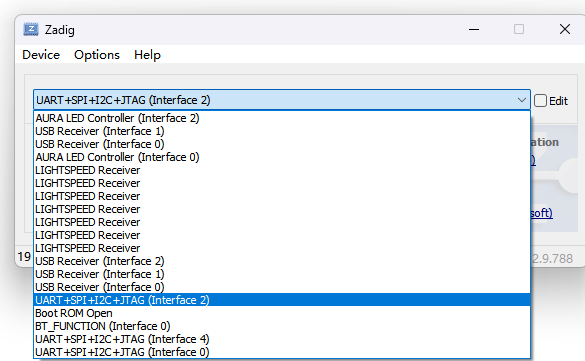The image size is (585, 361).
Task: Click the Zadig app icon in title bar
Action: (x=31, y=29)
